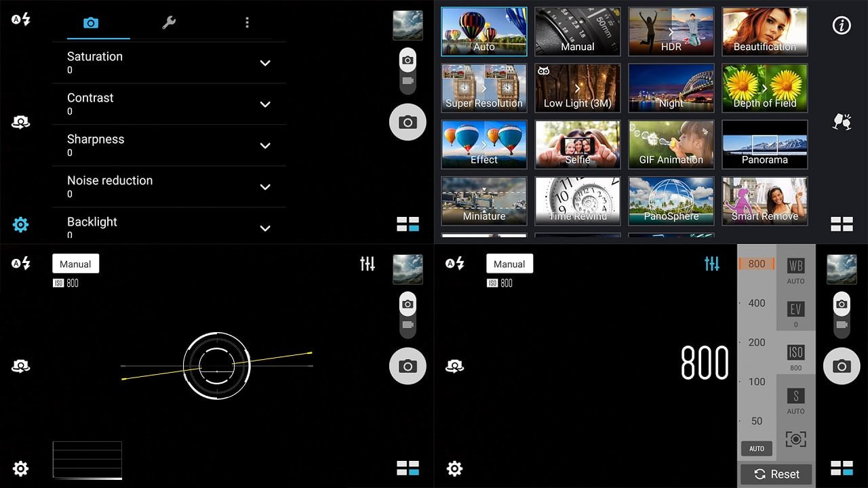
Task: Toggle auto flash beside the Saturation list
Action: (x=21, y=20)
